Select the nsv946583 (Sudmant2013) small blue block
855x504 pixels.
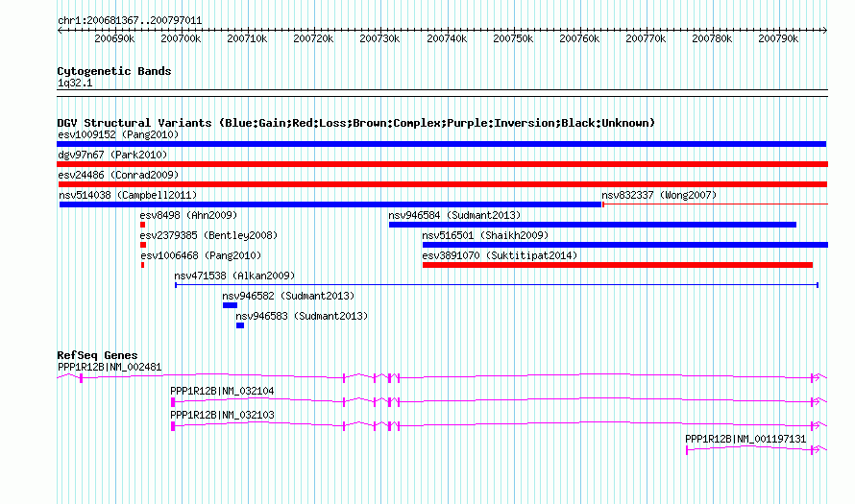pyautogui.click(x=240, y=325)
